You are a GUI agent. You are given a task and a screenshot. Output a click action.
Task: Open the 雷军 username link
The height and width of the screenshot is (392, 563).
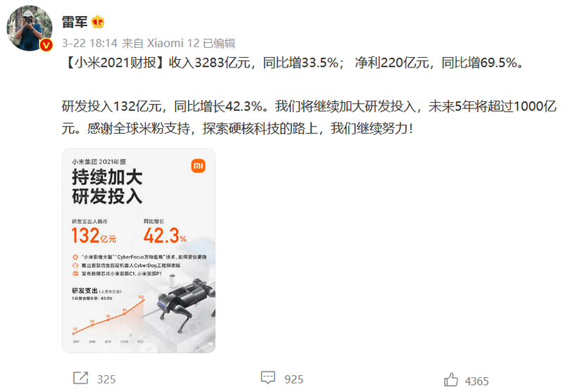pyautogui.click(x=75, y=23)
